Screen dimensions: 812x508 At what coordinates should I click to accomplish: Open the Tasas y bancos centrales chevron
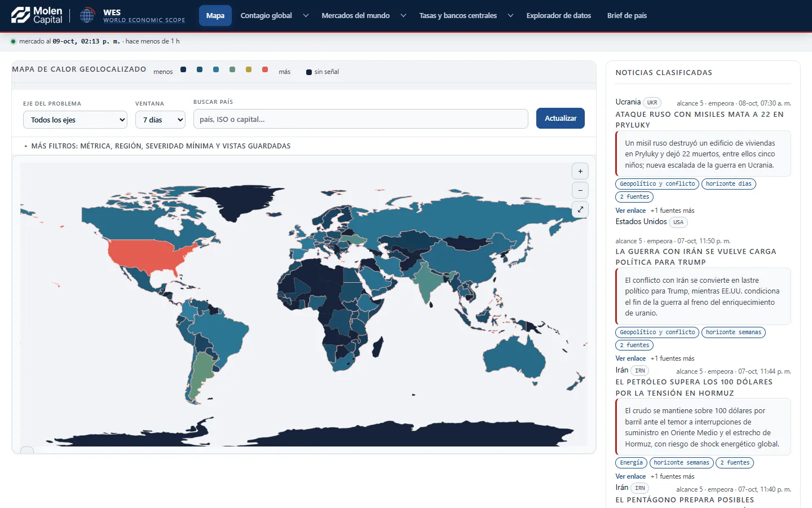[x=510, y=16]
